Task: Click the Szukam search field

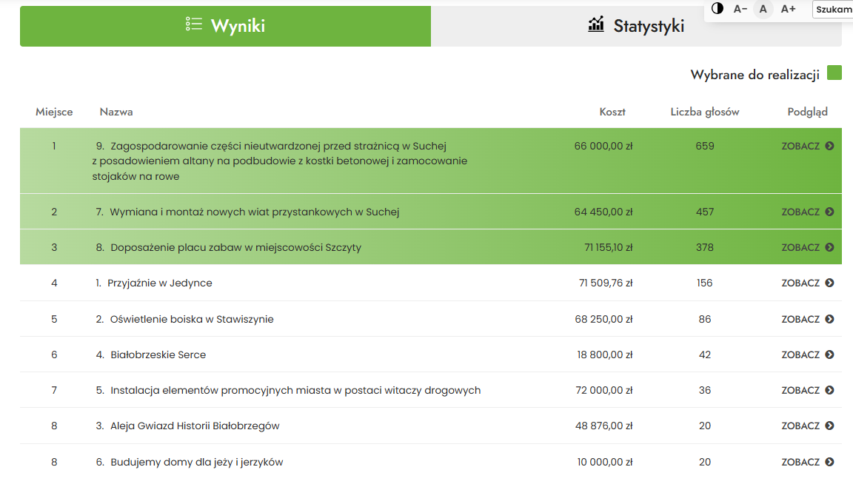Action: 833,10
